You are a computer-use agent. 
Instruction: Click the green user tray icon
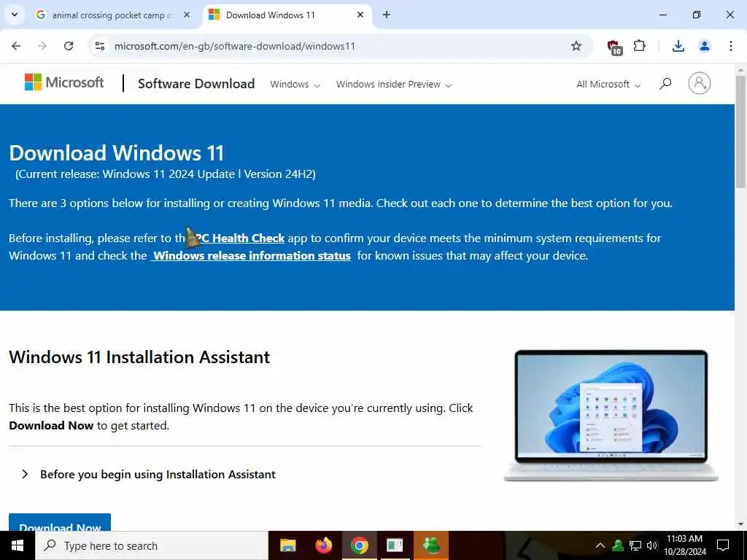tap(618, 545)
